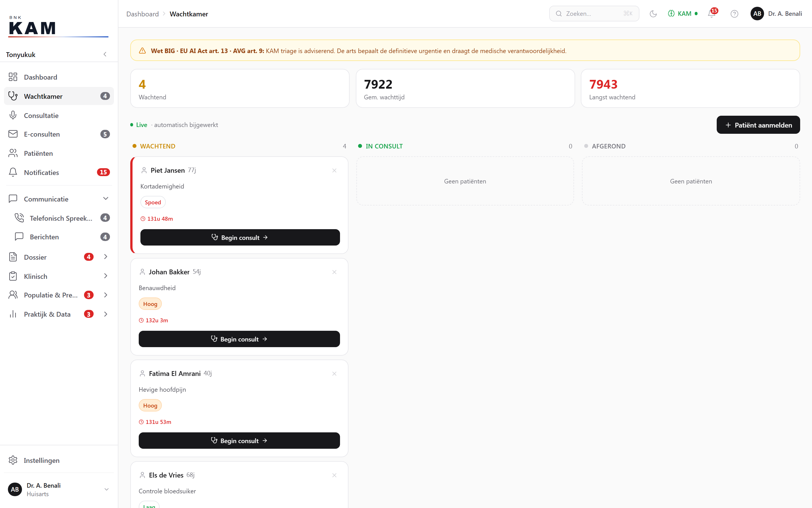Image resolution: width=812 pixels, height=508 pixels.
Task: Select Wachtkamer in the sidebar
Action: click(59, 96)
